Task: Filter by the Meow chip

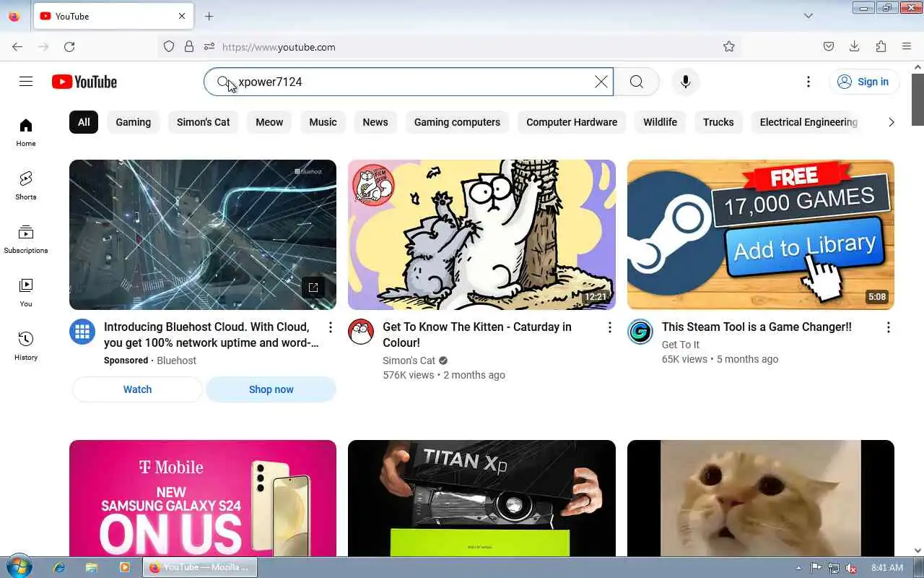Action: (269, 122)
